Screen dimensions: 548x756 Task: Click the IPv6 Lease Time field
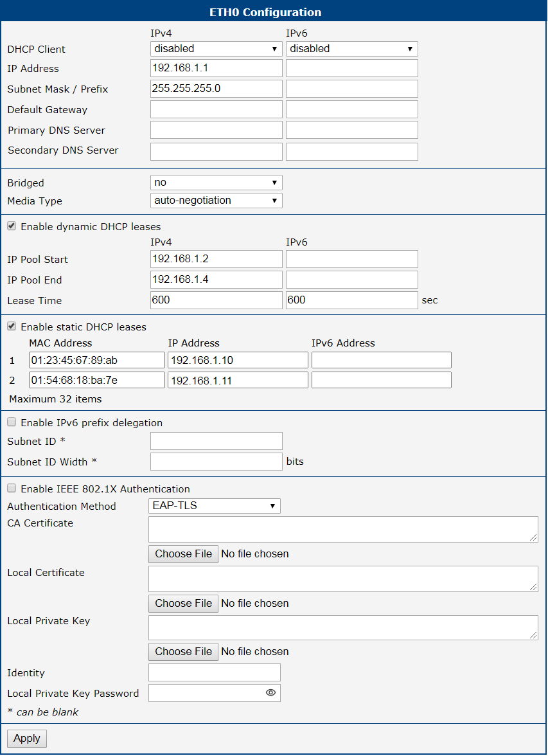pos(352,300)
